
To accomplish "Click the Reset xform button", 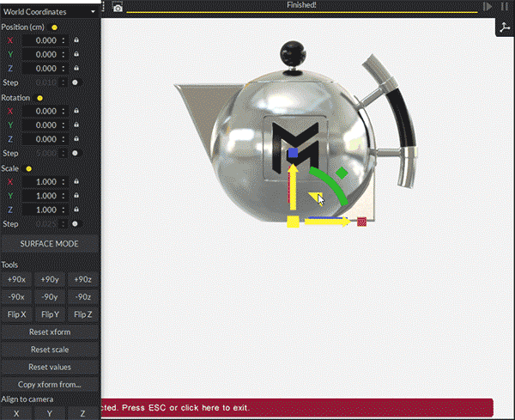I will click(50, 332).
